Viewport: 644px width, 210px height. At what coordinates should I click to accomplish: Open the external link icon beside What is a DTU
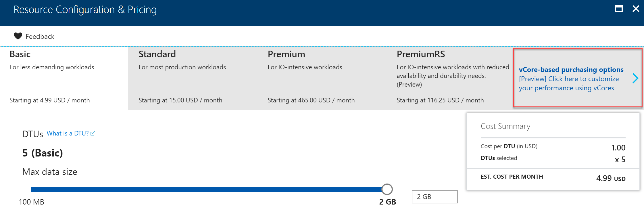pyautogui.click(x=93, y=133)
